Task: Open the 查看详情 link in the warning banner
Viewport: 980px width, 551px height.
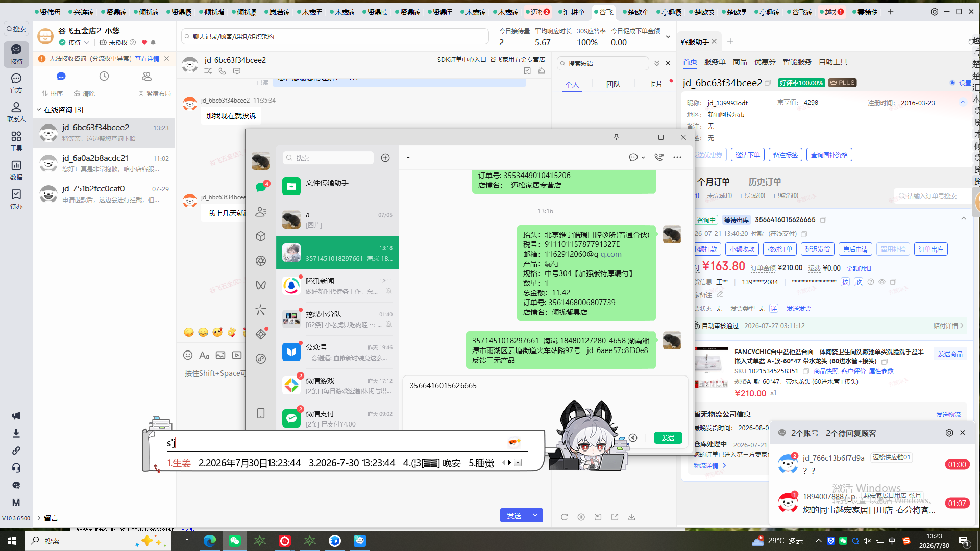Action: (x=147, y=59)
